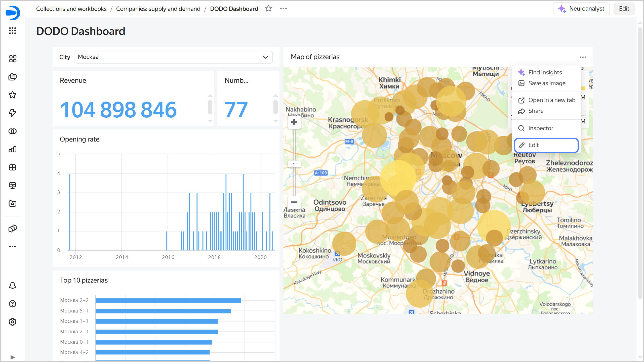Click the Neuroanalyst button
The height and width of the screenshot is (362, 644).
[581, 9]
